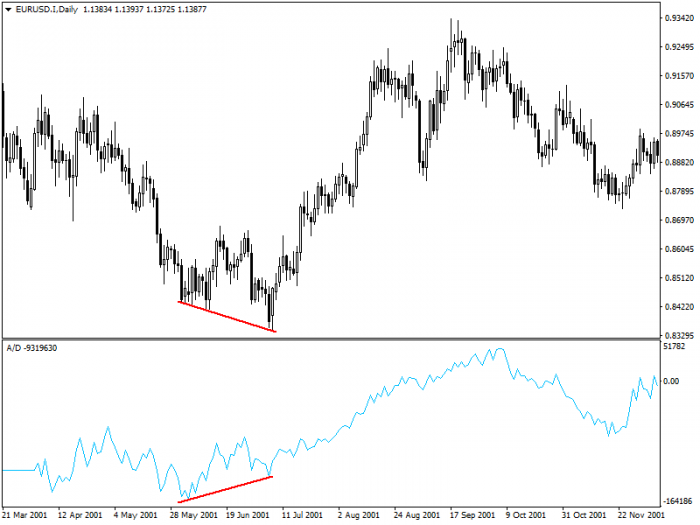
Task: Click date label 4 May 2001
Action: click(x=136, y=515)
